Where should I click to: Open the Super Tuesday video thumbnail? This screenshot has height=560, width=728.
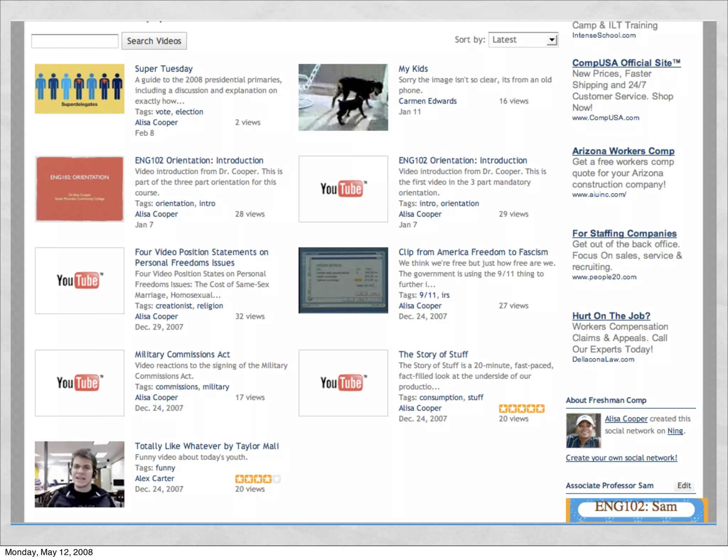coord(79,88)
